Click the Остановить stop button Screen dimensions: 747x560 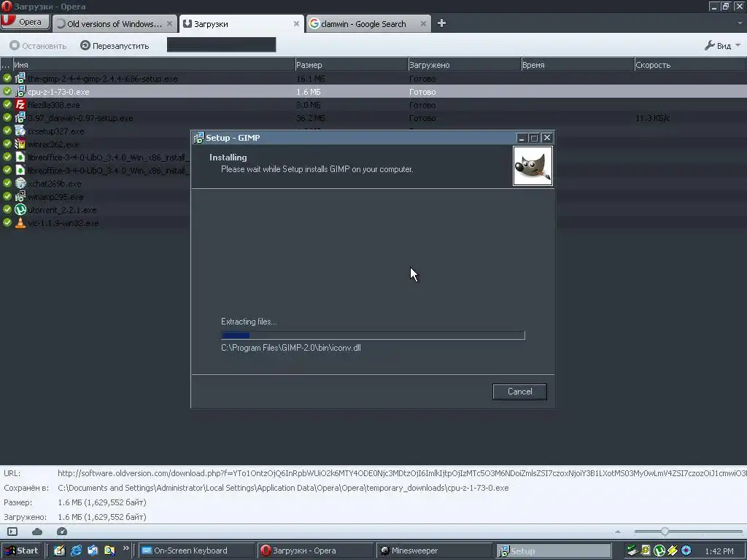click(x=38, y=46)
